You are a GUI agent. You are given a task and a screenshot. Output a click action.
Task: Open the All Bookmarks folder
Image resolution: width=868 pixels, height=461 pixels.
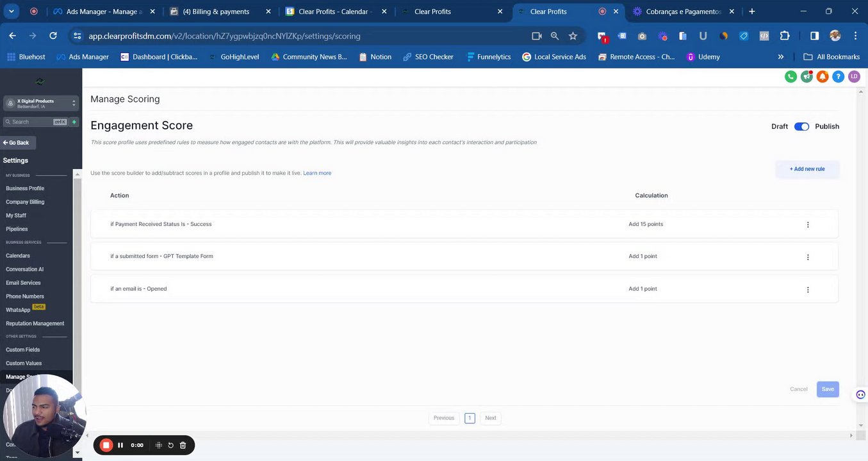831,56
